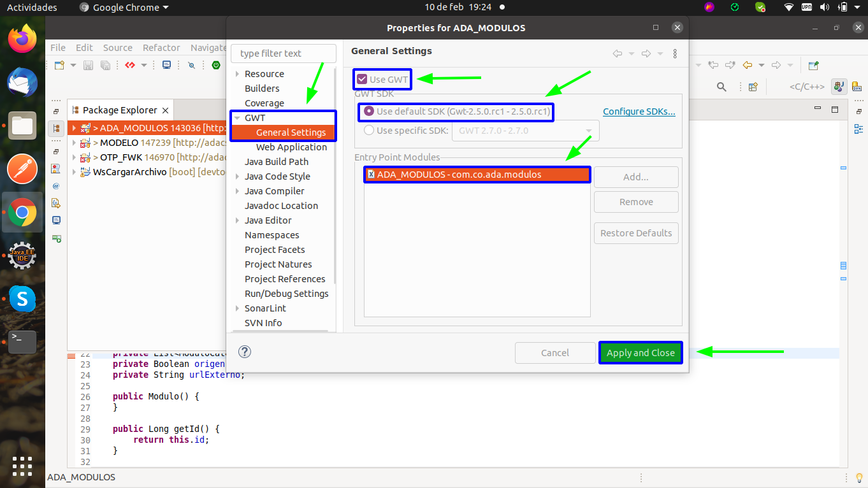
Task: Open Postman from the dock
Action: [22, 169]
